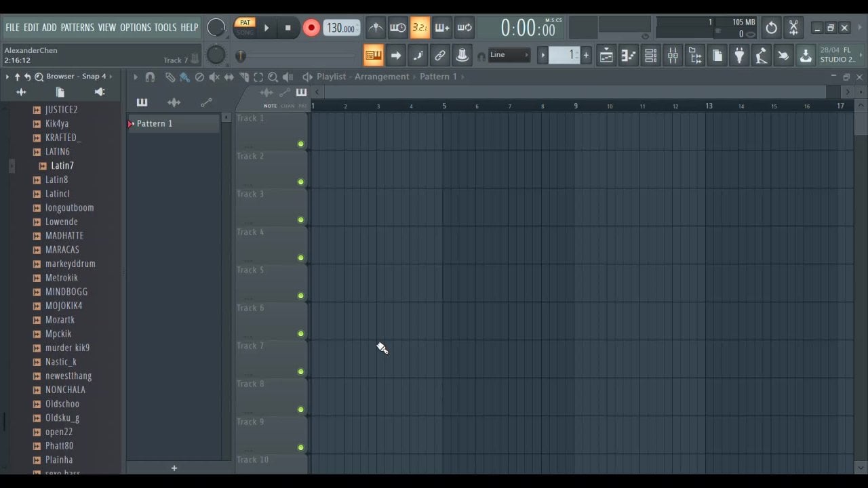The width and height of the screenshot is (868, 488).
Task: Select Pattern 1 in the picker
Action: (x=155, y=123)
